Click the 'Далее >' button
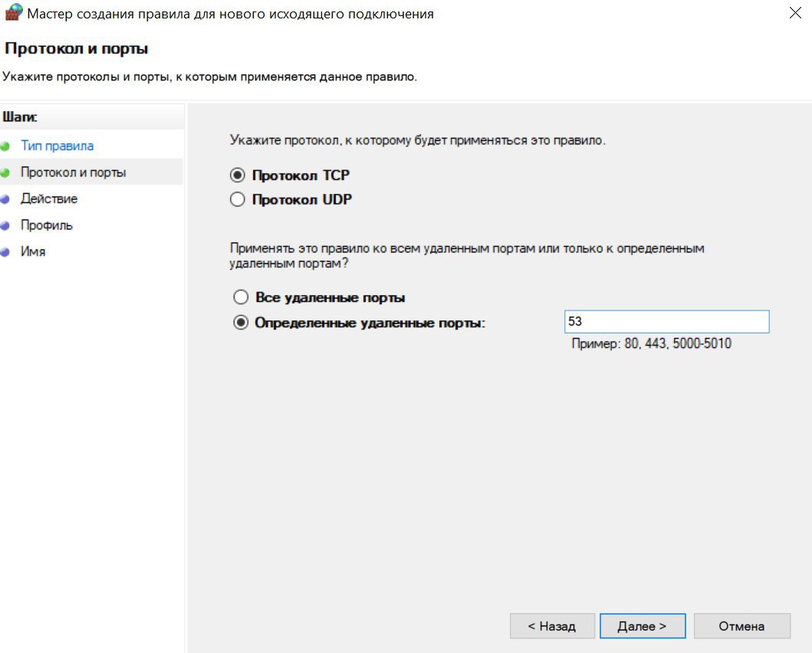 (x=643, y=626)
